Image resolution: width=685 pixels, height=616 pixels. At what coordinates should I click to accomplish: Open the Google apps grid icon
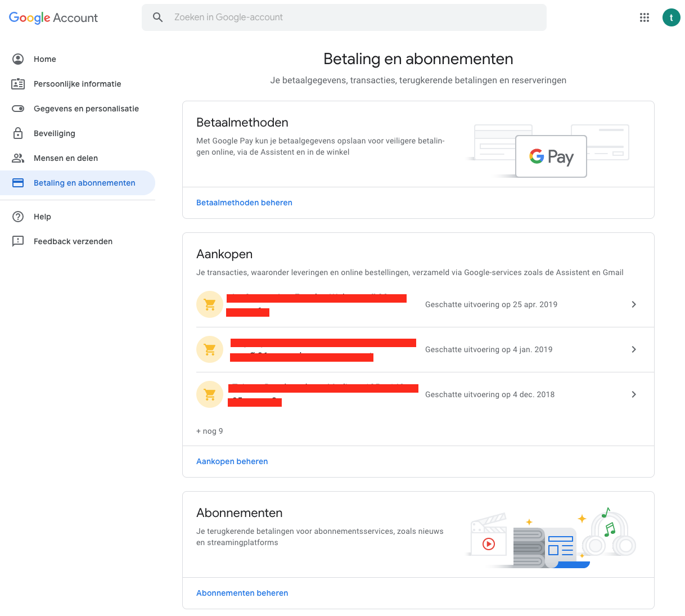(x=645, y=17)
